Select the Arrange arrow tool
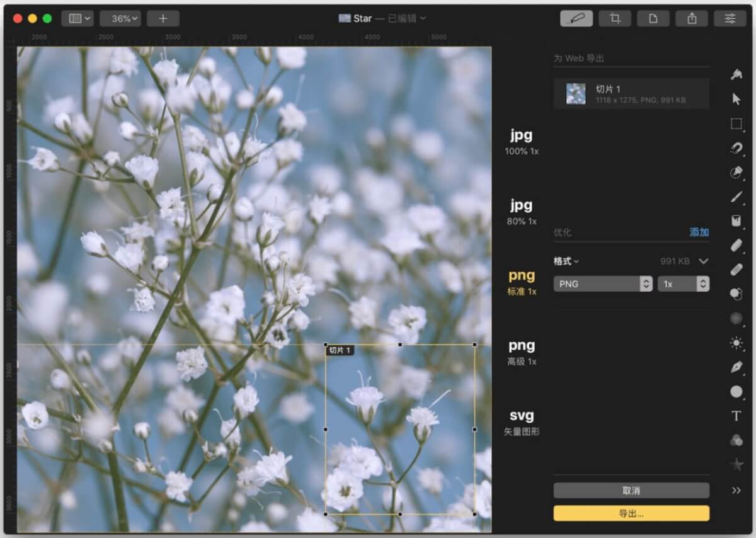Image resolution: width=756 pixels, height=538 pixels. [x=736, y=99]
